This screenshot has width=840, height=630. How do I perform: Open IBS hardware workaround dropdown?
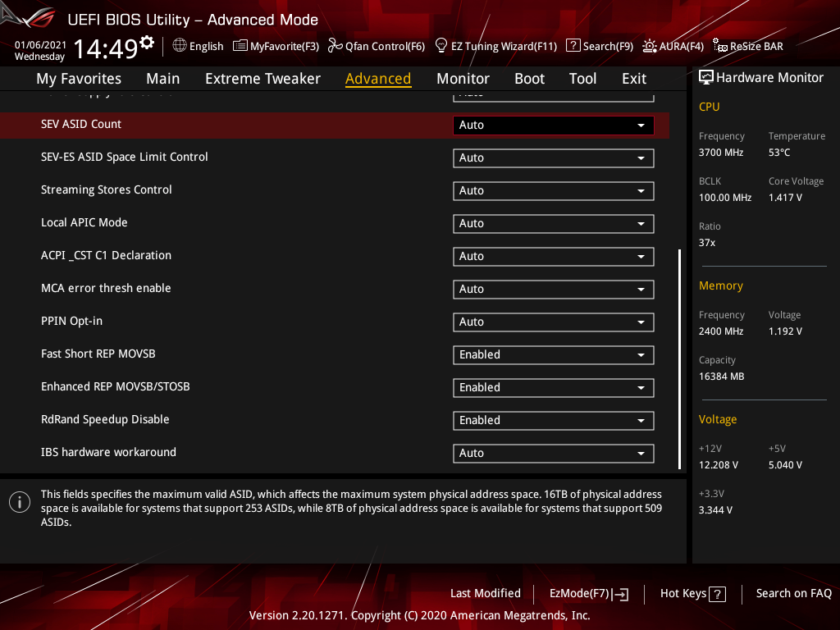pyautogui.click(x=554, y=453)
